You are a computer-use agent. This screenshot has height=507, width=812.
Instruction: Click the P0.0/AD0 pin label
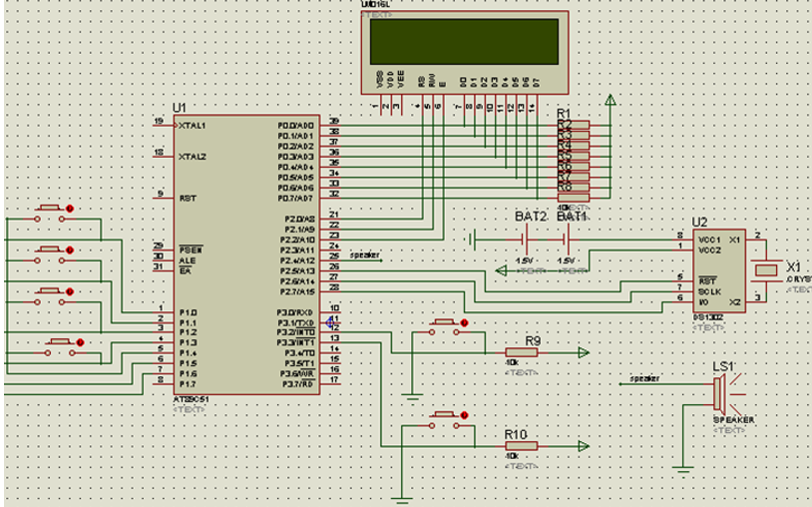pos(296,126)
